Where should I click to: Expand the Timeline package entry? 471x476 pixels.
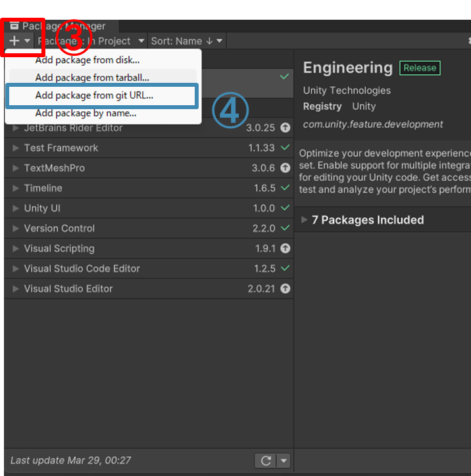coord(16,188)
